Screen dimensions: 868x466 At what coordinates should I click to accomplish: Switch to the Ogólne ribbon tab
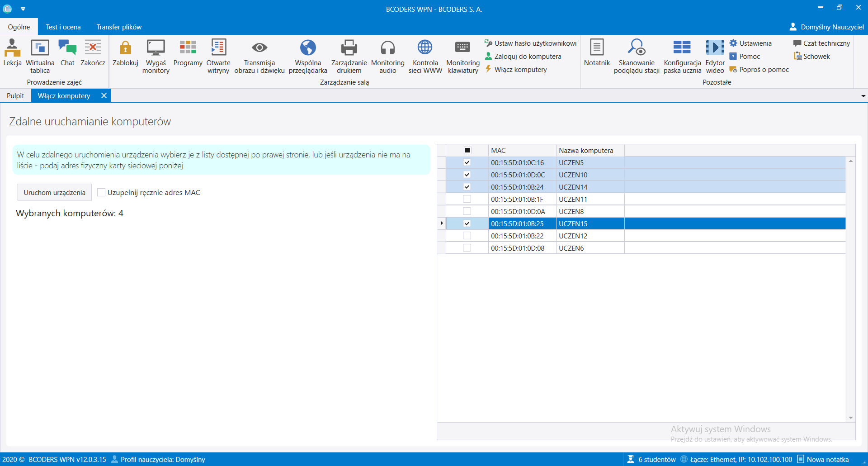pos(19,27)
